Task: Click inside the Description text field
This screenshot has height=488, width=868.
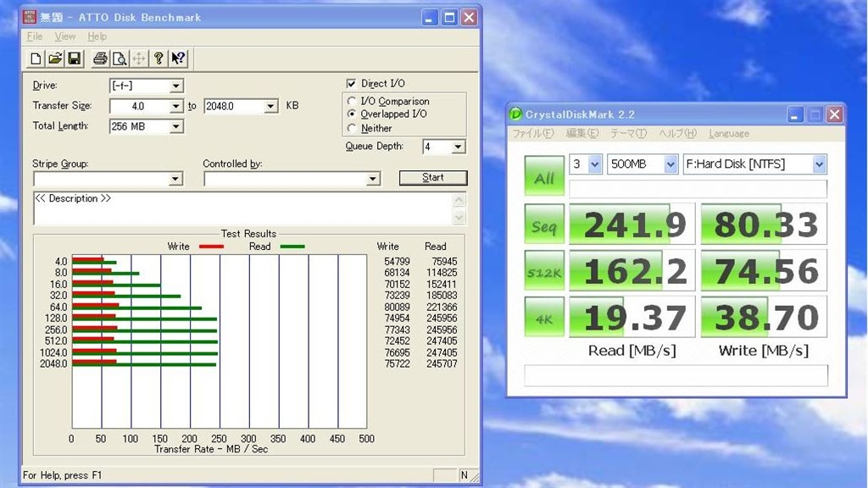Action: click(242, 208)
